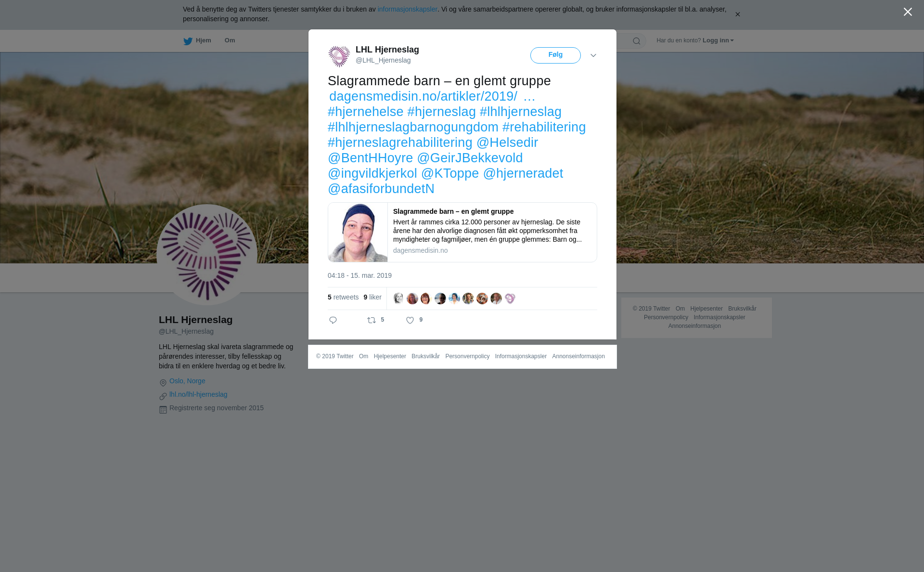Retweet the tweet via retweet icon
Screen dimensions: 924x572
[372, 320]
